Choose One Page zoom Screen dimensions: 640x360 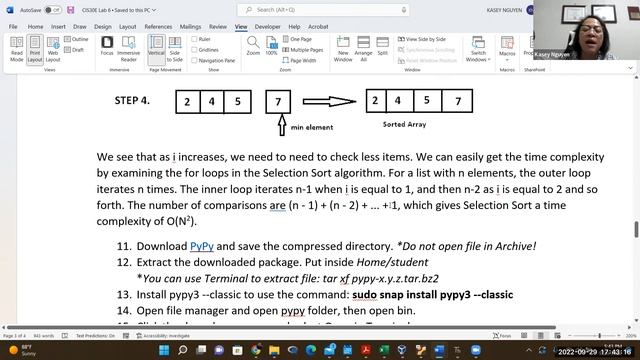coord(297,39)
